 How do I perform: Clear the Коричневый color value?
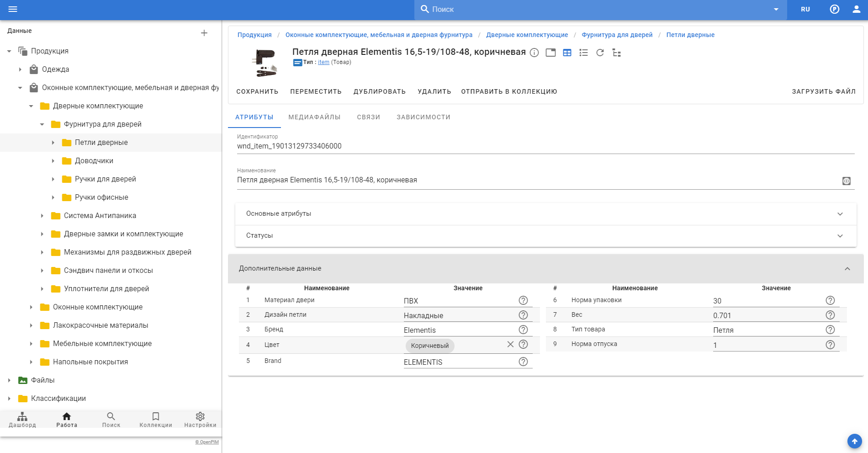pos(510,345)
